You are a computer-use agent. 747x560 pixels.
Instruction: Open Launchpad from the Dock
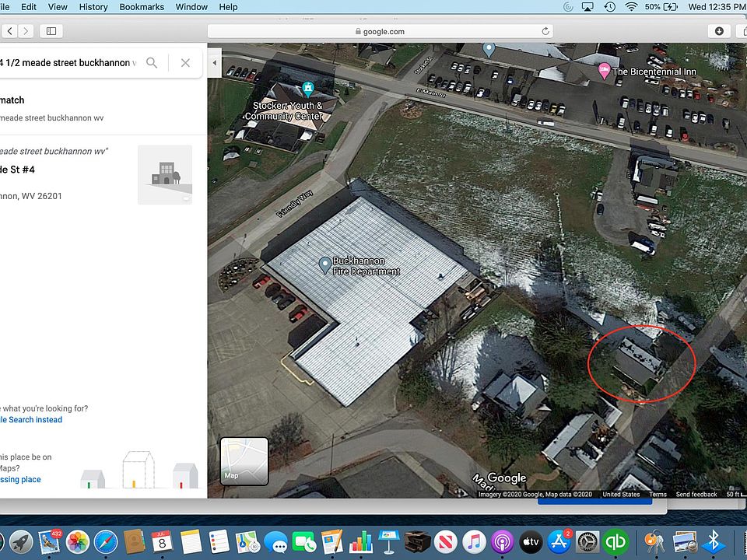[x=22, y=542]
